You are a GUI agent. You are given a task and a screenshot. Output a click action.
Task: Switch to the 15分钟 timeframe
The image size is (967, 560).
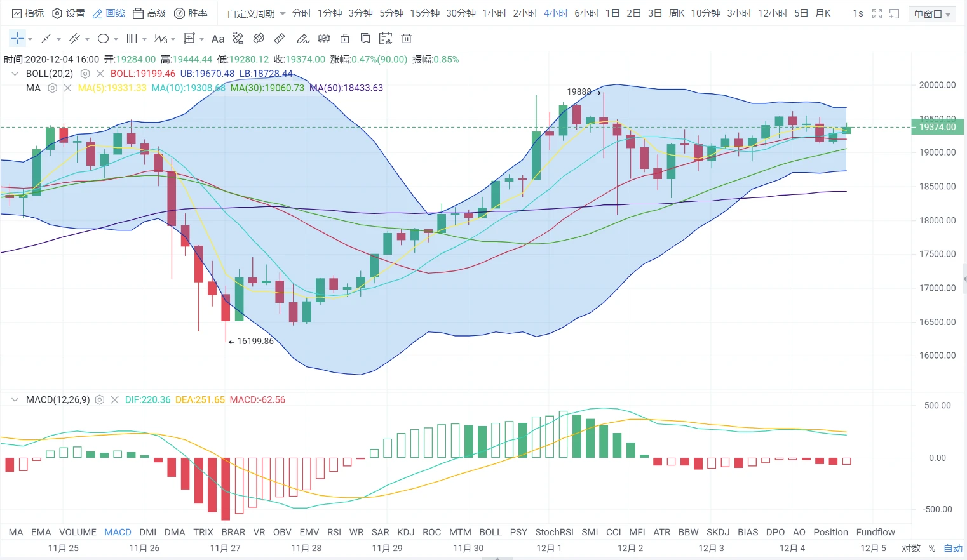pos(425,13)
